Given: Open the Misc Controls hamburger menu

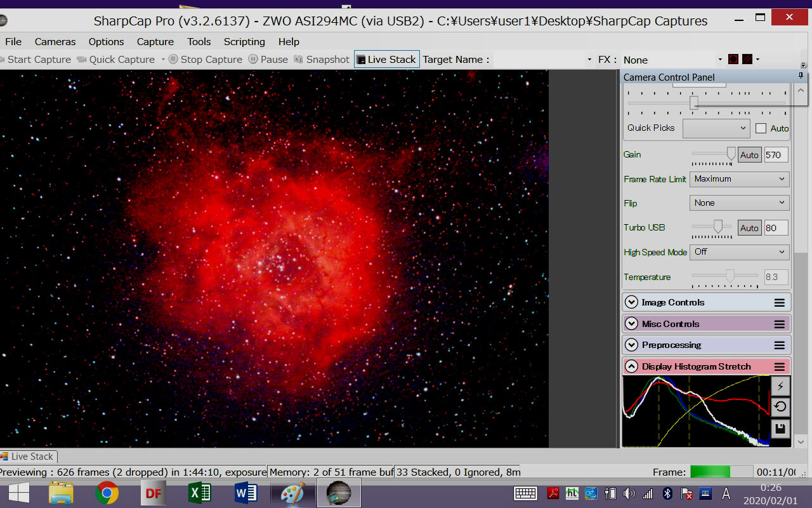Looking at the screenshot, I should [x=780, y=324].
